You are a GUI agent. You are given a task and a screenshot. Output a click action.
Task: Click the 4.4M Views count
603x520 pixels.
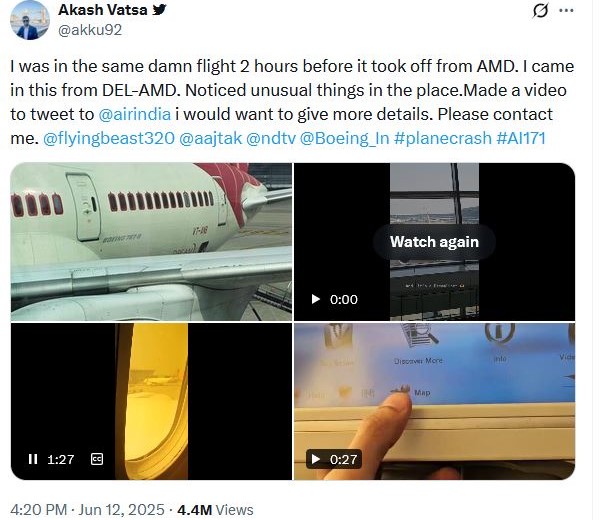pyautogui.click(x=215, y=510)
